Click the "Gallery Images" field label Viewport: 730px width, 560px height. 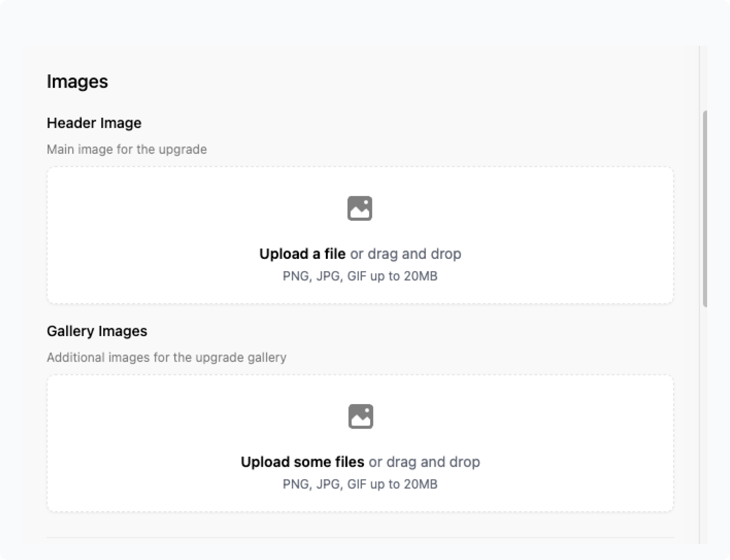[97, 331]
